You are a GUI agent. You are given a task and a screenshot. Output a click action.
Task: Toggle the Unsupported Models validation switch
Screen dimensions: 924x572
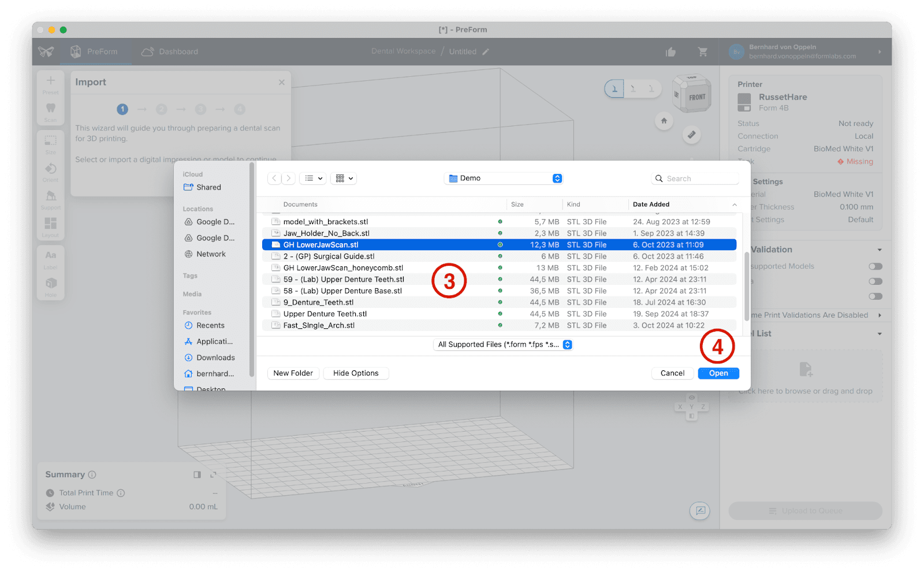(x=875, y=266)
